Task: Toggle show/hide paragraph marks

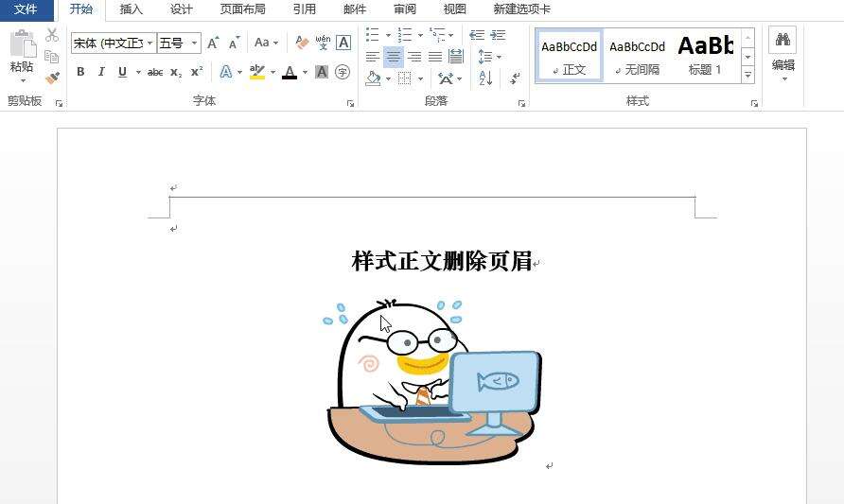Action: (515, 78)
